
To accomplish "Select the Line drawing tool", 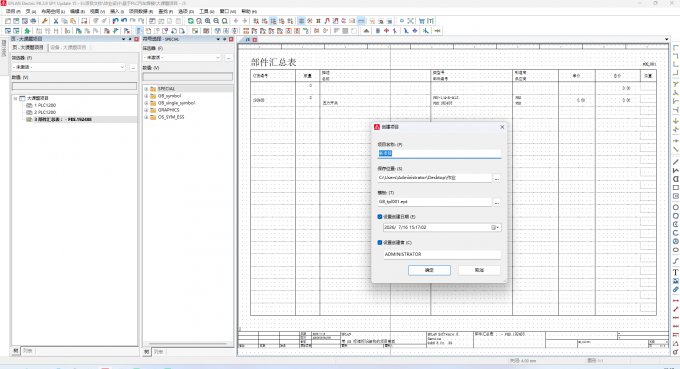I will 676,162.
